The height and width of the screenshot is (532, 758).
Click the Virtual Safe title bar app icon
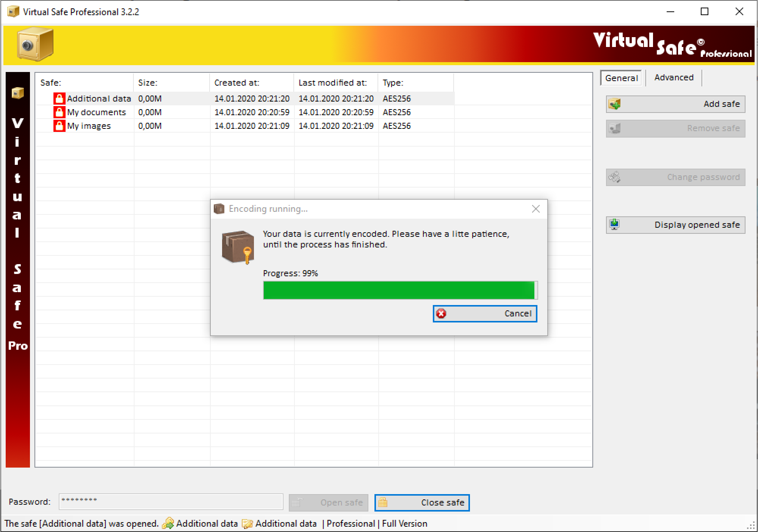13,11
